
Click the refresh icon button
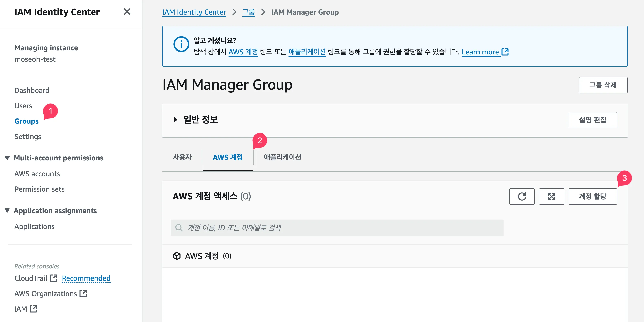(x=522, y=197)
